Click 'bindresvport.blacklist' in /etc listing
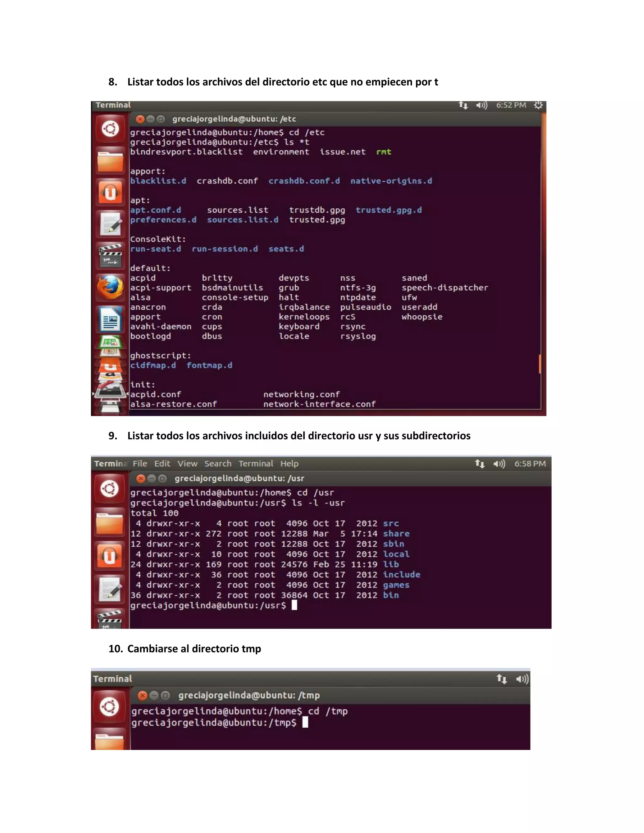This screenshot has height=833, width=644. pos(186,152)
